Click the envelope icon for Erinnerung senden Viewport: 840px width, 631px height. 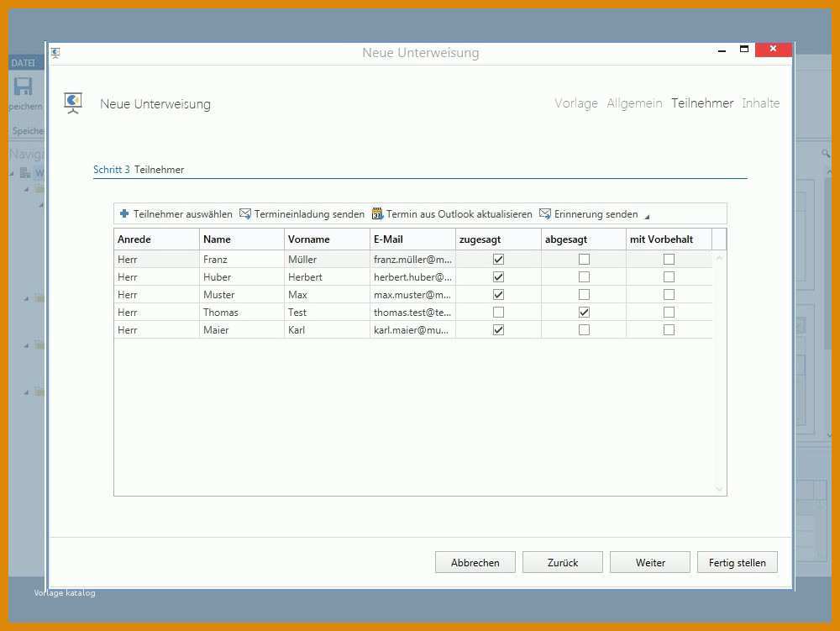click(x=545, y=213)
